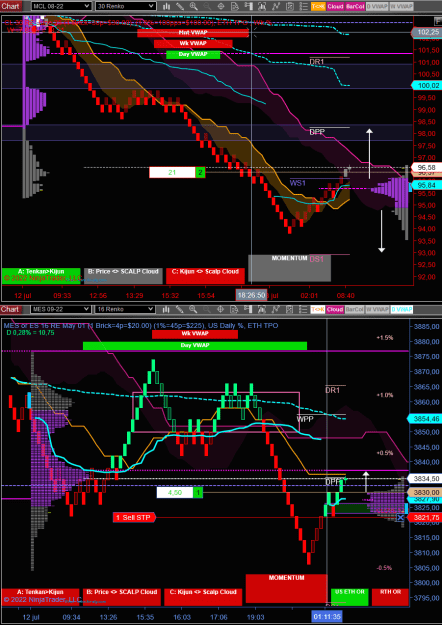
Task: Click RTH OR red button
Action: pos(390,597)
